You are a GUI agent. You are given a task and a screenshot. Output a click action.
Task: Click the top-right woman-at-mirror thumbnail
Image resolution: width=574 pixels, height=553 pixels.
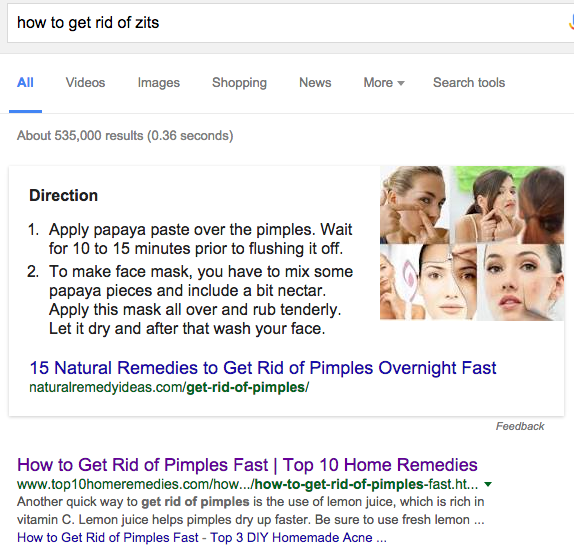tap(507, 205)
